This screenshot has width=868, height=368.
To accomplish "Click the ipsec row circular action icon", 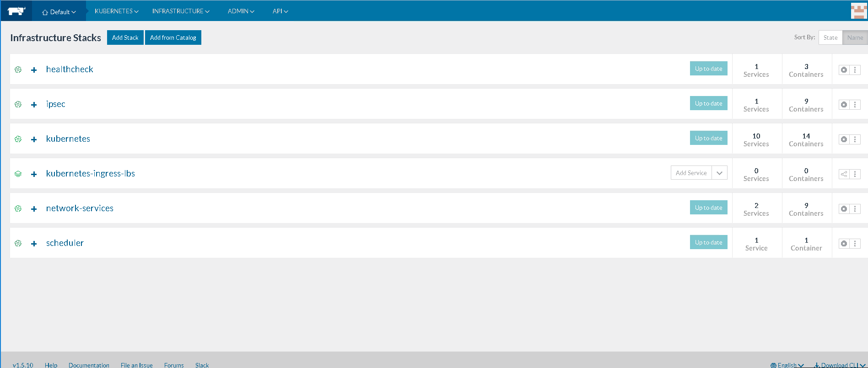I will point(844,105).
